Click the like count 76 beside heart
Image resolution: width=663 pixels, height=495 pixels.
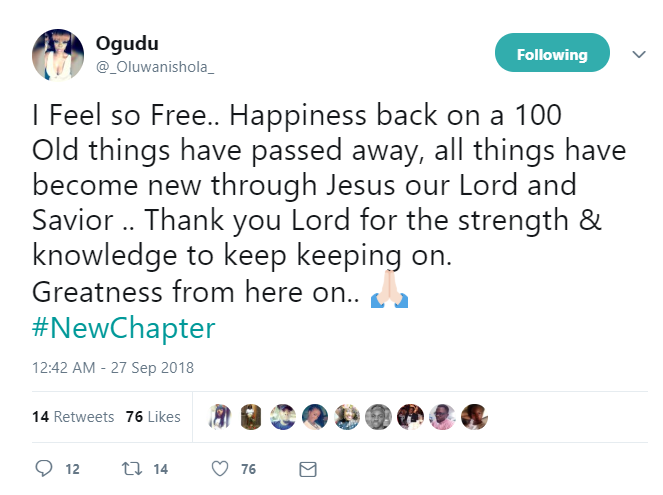[249, 468]
